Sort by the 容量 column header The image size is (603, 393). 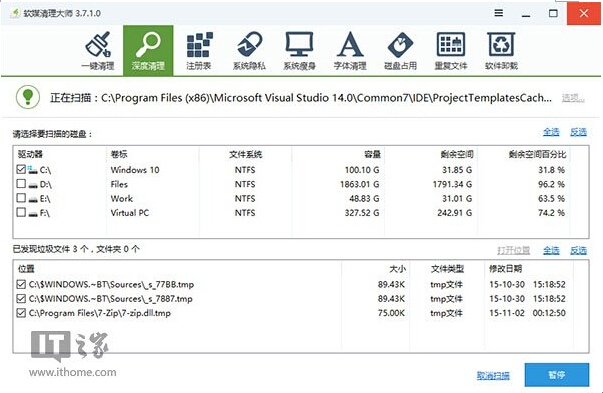[372, 154]
